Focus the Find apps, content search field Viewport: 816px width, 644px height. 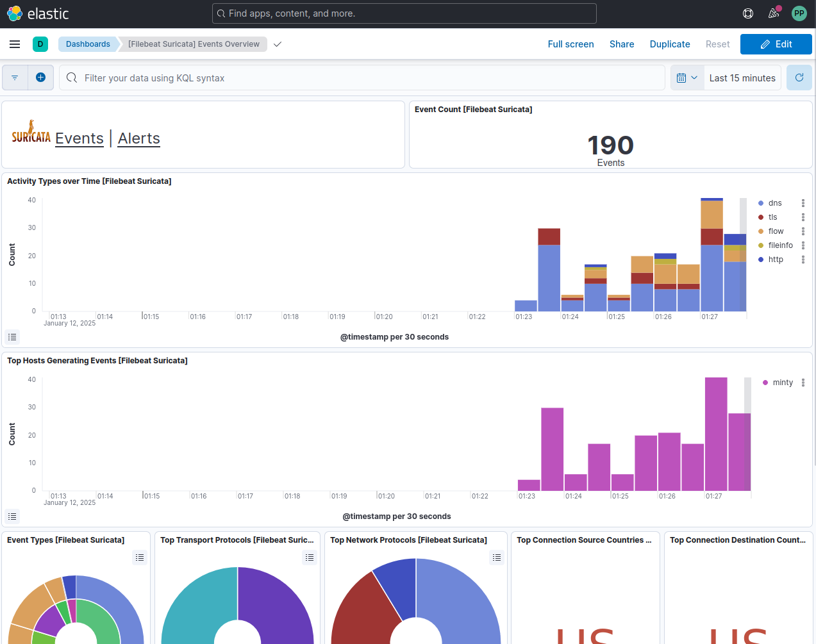coord(404,13)
